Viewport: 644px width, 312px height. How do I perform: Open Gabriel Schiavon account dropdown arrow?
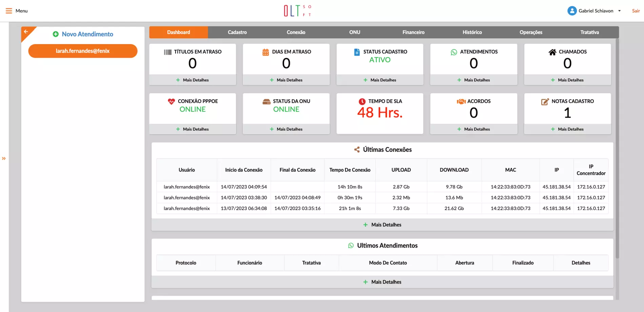click(619, 11)
